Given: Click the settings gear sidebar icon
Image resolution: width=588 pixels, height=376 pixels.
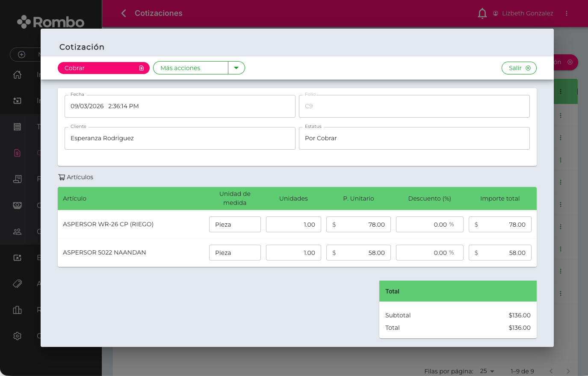Looking at the screenshot, I should [x=17, y=336].
